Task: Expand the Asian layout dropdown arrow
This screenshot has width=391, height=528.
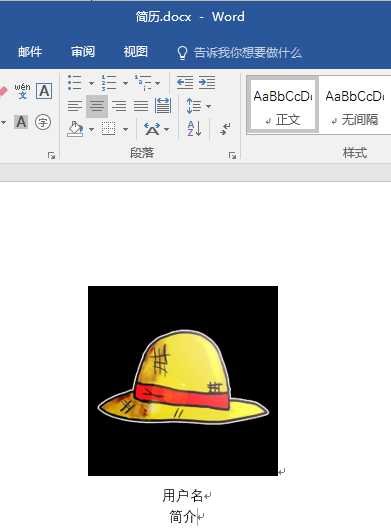Action: (166, 129)
